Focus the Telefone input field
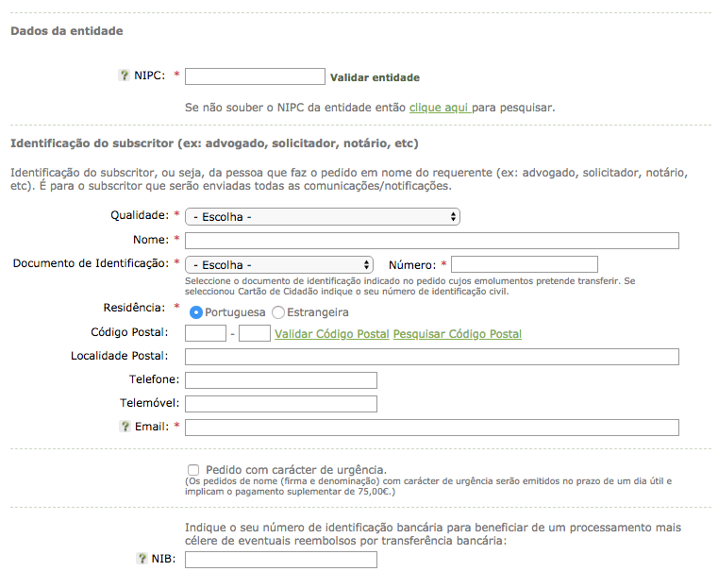The image size is (718, 588). click(281, 380)
